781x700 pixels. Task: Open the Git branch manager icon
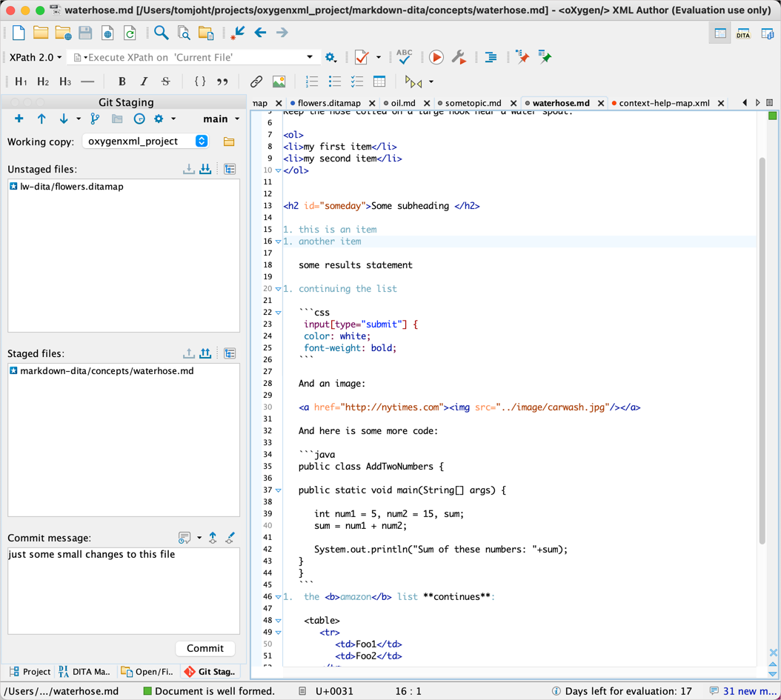point(95,119)
